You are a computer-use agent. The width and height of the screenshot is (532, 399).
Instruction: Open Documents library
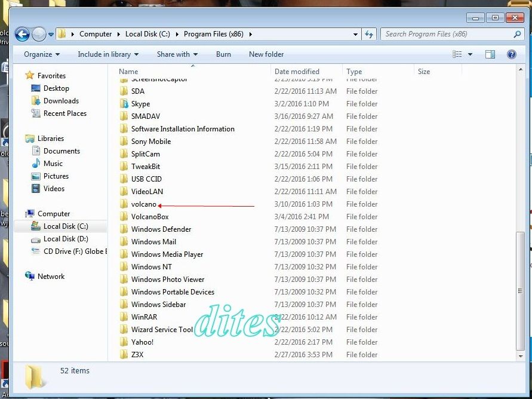pos(61,151)
